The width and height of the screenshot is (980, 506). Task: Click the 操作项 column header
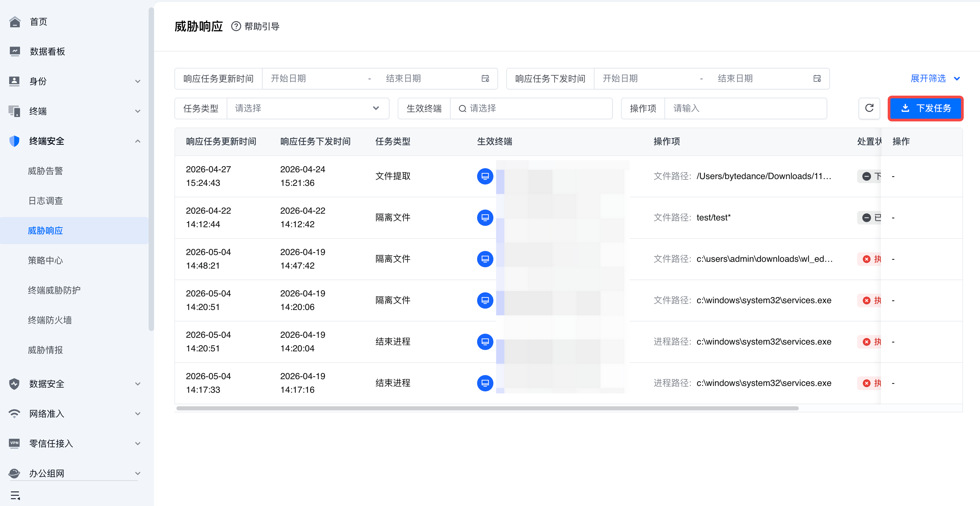click(x=666, y=142)
